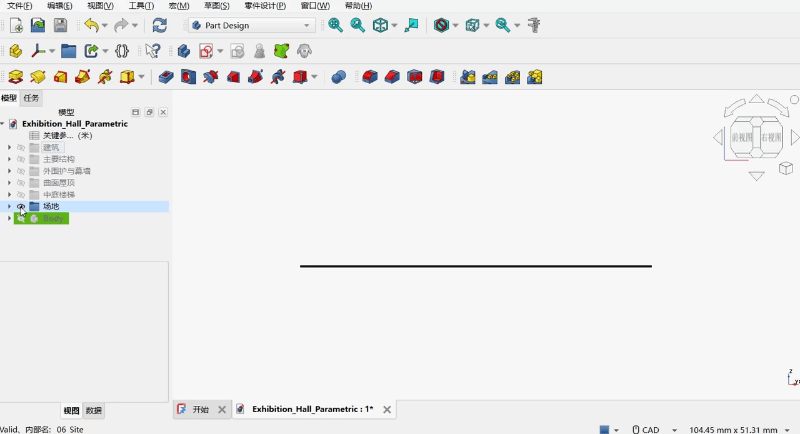Open the 零件设计(P) menu

[265, 6]
